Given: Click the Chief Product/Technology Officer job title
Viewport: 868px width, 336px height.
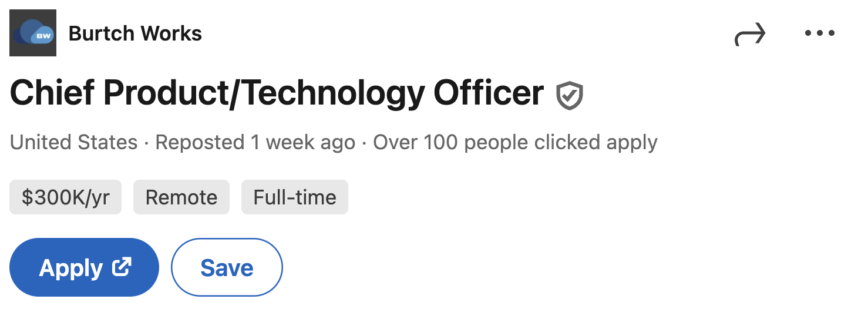Looking at the screenshot, I should (277, 93).
